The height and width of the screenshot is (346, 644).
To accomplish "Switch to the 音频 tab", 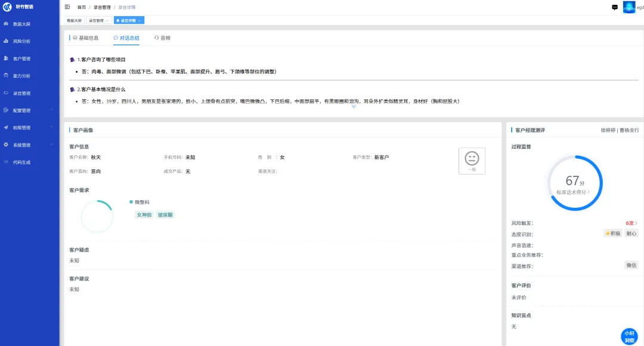I will point(162,38).
